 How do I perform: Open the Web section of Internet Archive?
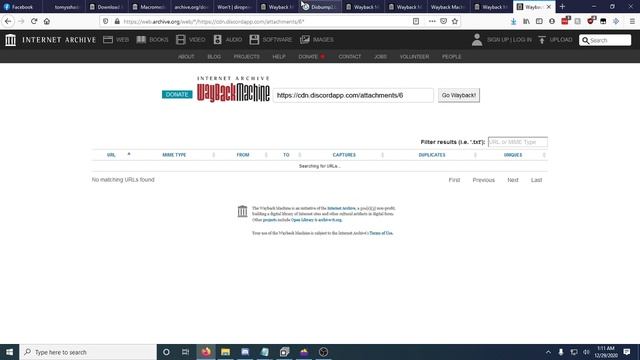(116, 40)
